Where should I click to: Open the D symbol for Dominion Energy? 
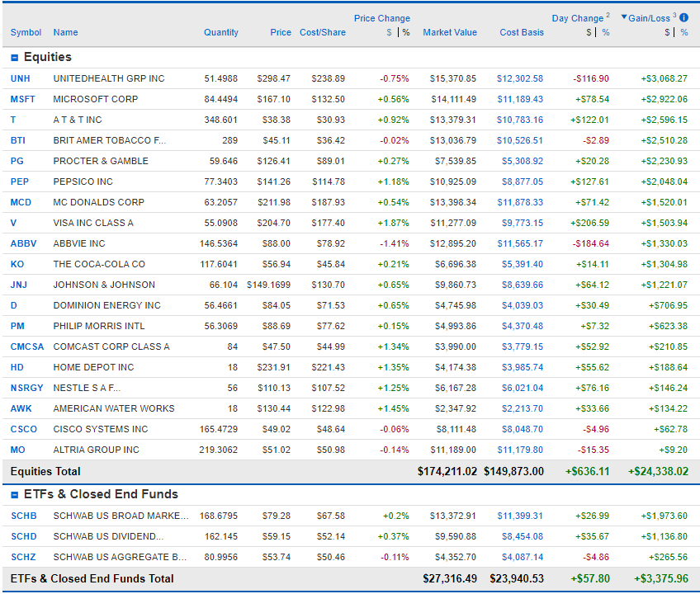[14, 305]
